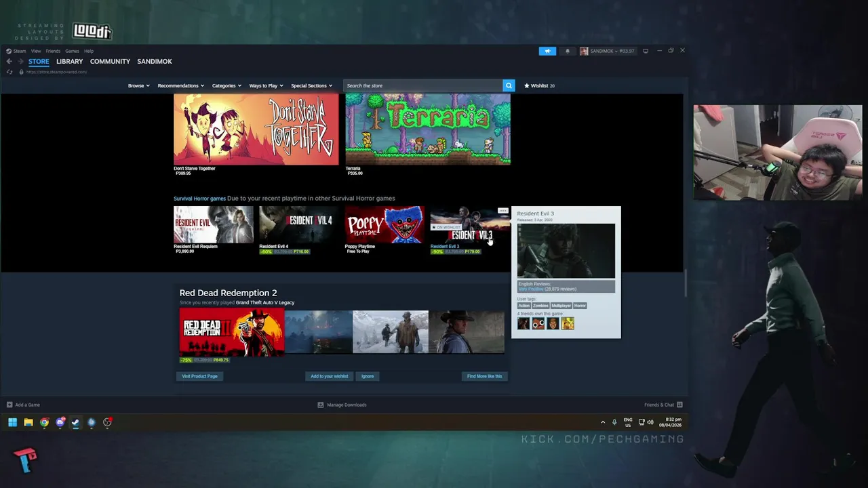Open the SANDIMOK profile tab
868x488 pixels.
pyautogui.click(x=155, y=62)
